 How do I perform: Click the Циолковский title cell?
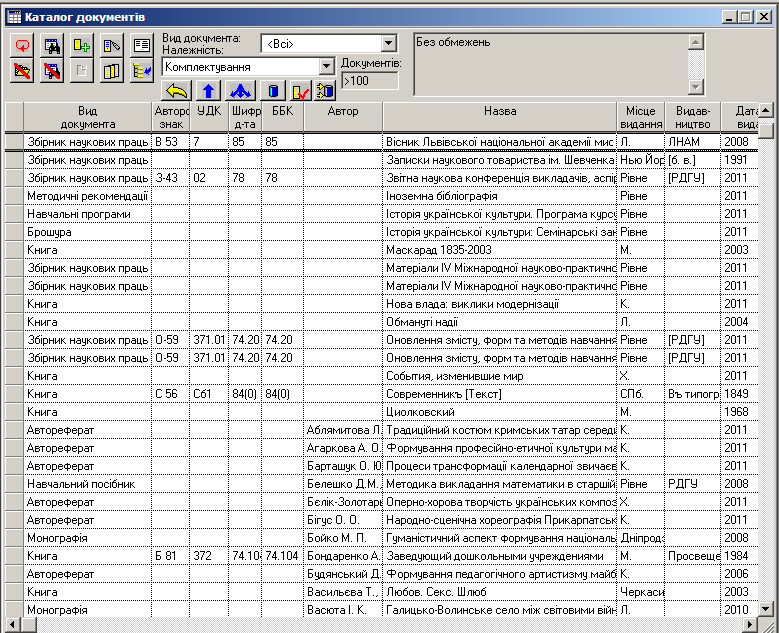(500, 412)
